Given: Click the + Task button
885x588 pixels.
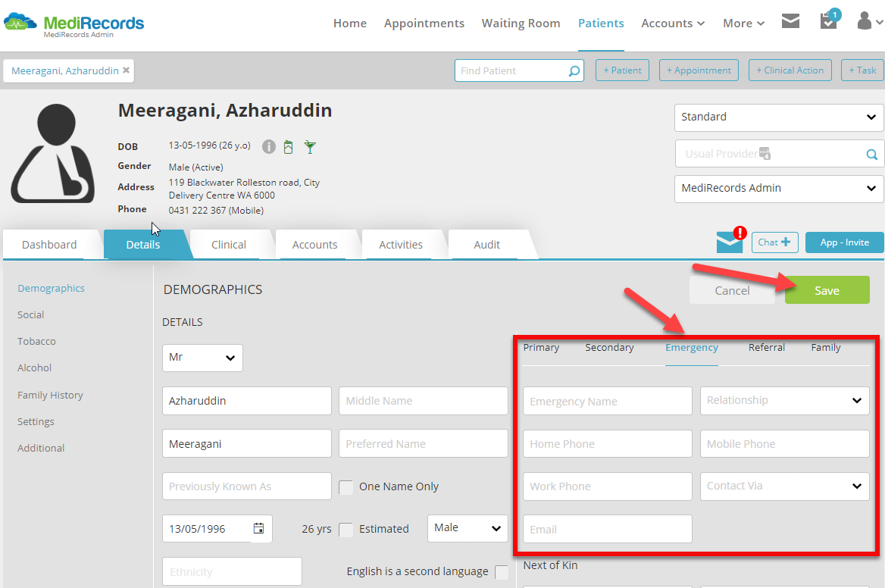Looking at the screenshot, I should tap(862, 70).
